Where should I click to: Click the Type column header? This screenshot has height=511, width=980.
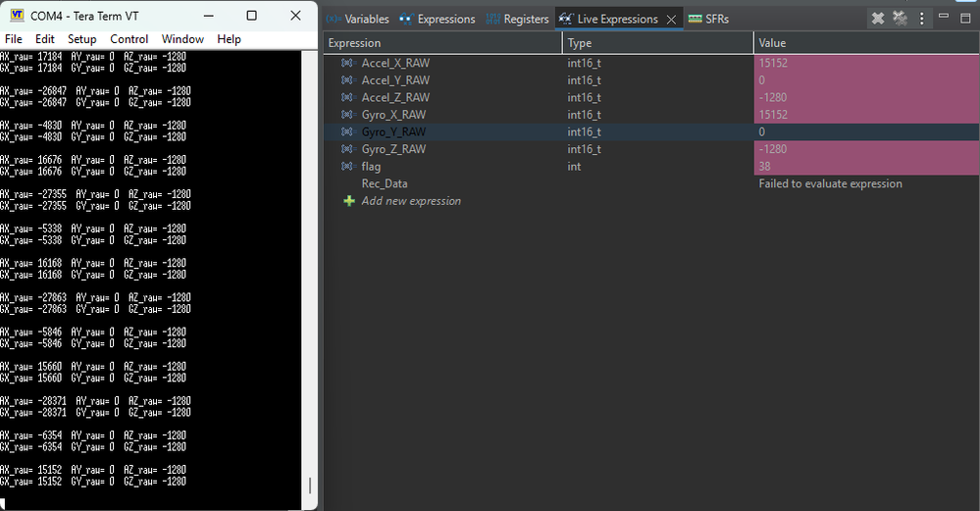658,42
